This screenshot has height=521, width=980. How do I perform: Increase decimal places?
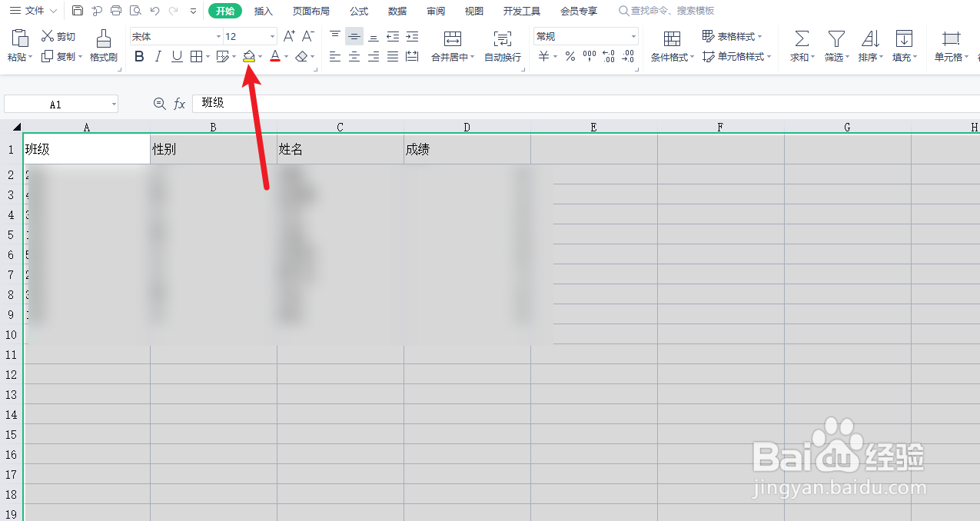[x=609, y=56]
